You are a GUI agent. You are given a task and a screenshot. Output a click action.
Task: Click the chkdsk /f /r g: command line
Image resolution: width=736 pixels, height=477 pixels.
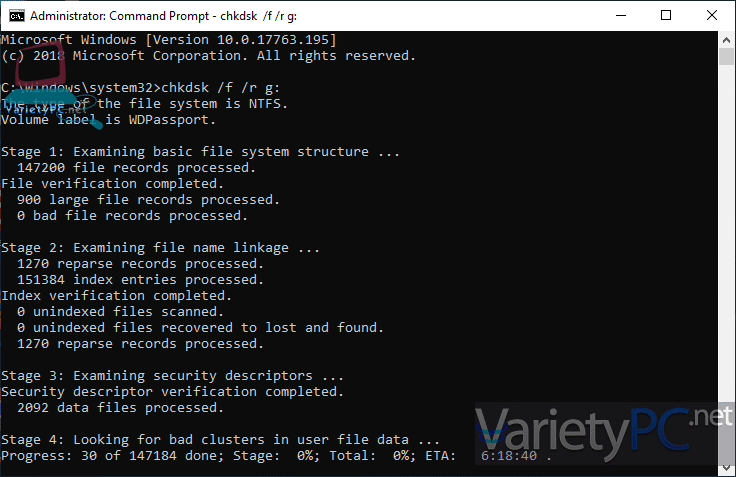[140, 88]
